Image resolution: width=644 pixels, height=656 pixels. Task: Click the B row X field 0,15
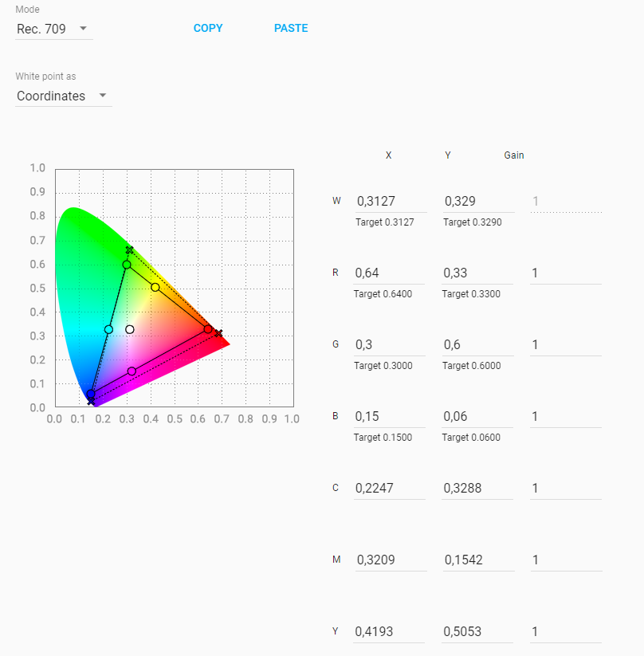[x=390, y=416]
